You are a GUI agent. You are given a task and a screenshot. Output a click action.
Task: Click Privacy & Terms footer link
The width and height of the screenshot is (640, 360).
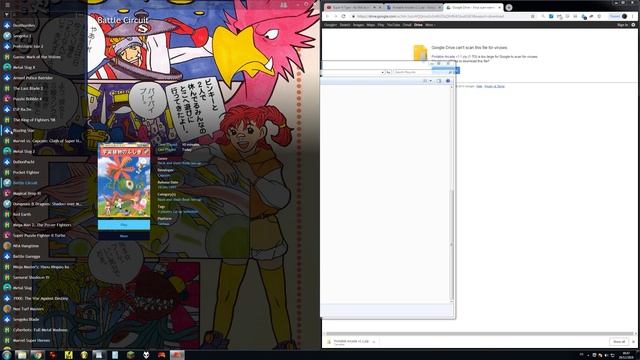[x=494, y=86]
